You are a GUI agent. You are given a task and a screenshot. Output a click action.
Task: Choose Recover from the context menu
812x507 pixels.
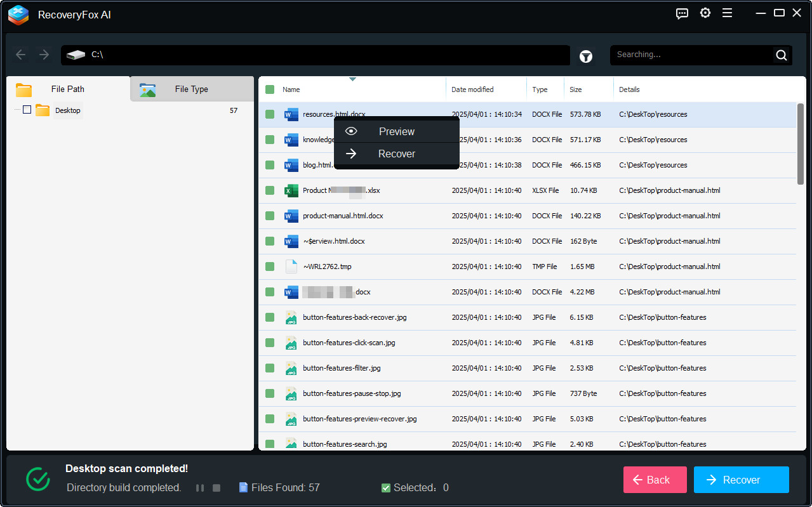[x=397, y=154]
